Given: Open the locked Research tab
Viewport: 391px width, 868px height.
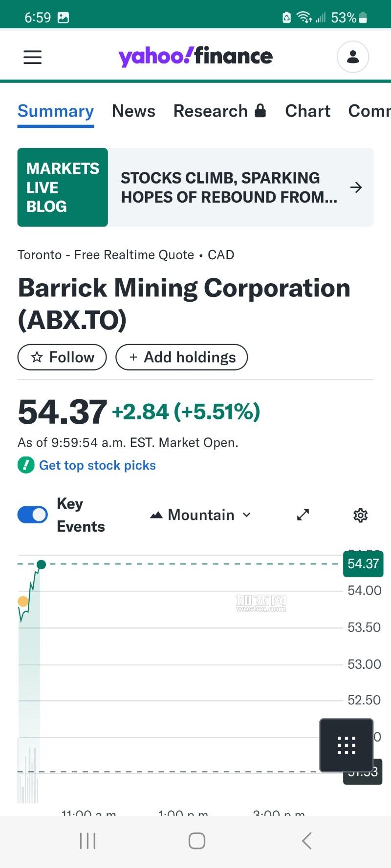Looking at the screenshot, I should pos(219,111).
